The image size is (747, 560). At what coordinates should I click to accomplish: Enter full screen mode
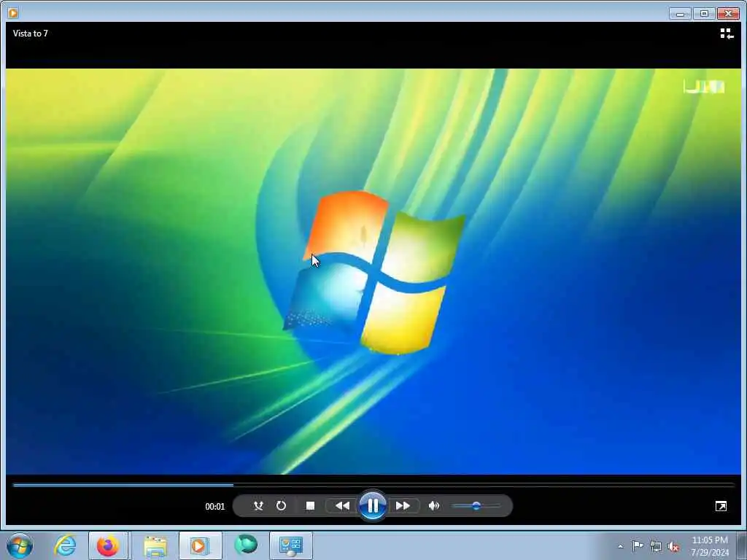click(721, 506)
